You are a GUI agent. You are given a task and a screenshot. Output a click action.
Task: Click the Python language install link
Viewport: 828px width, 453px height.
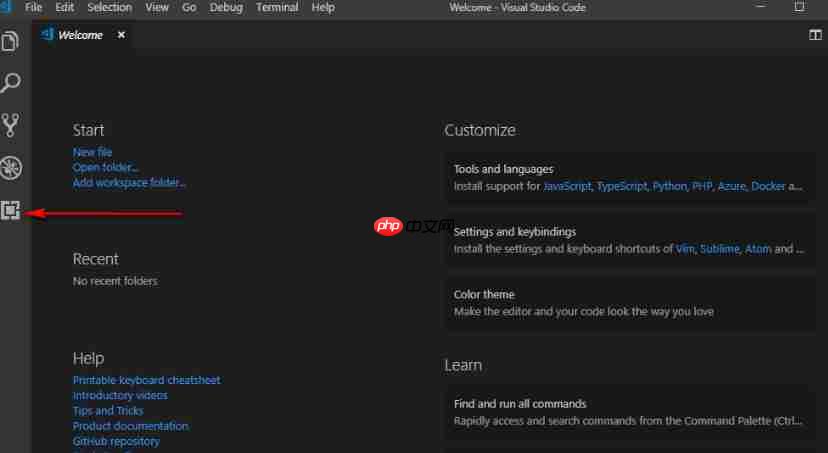tap(669, 186)
